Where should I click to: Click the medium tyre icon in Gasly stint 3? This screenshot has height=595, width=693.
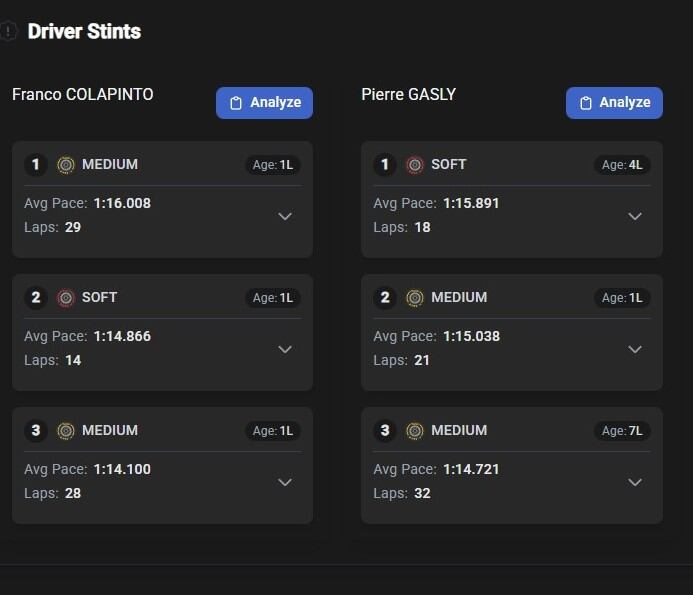(x=415, y=431)
